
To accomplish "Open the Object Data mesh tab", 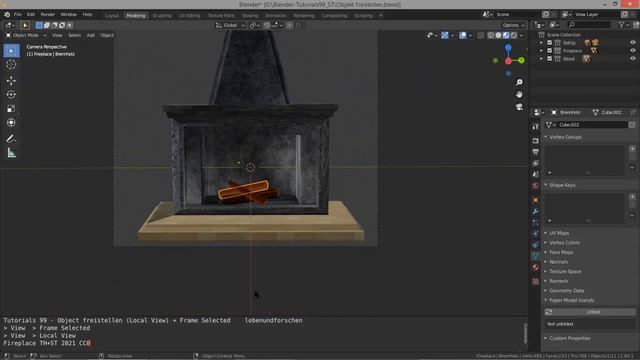I will click(x=536, y=256).
